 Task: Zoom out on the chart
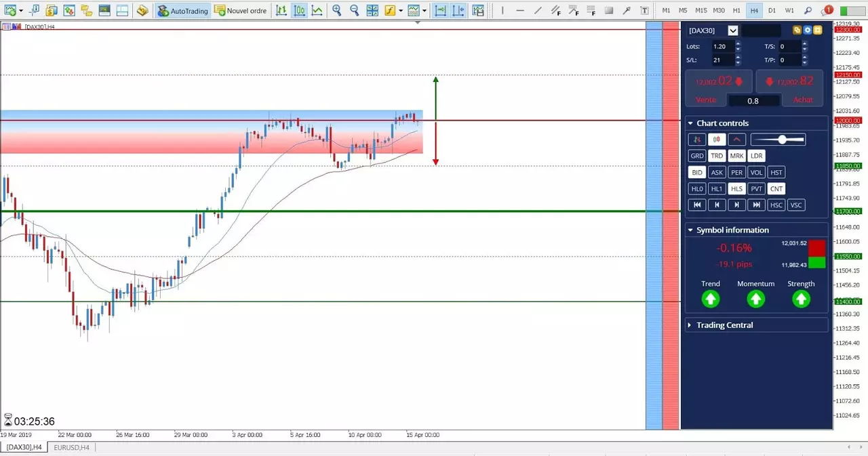pyautogui.click(x=355, y=11)
